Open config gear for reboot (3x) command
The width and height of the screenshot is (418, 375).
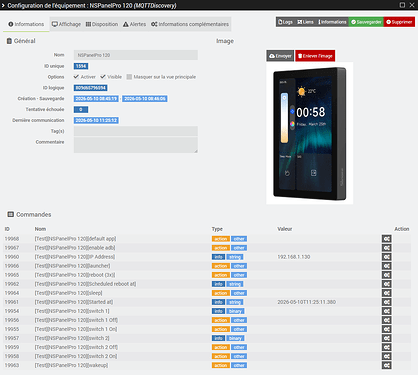click(x=386, y=275)
